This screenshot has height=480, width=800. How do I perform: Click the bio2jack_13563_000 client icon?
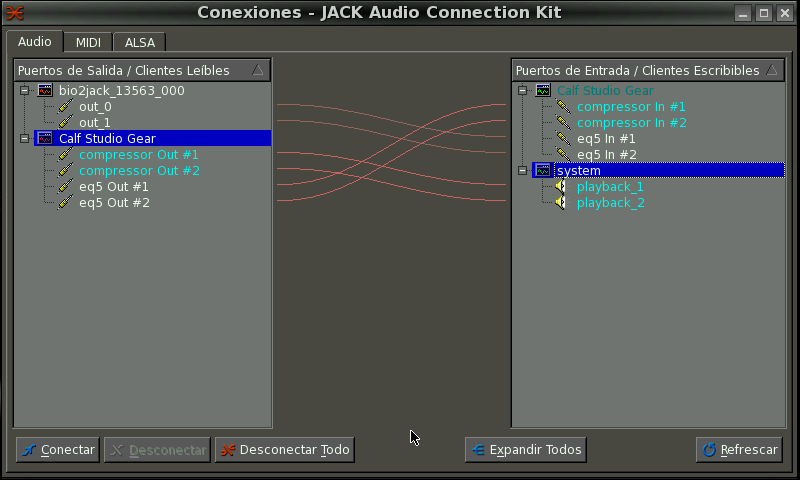pyautogui.click(x=45, y=91)
